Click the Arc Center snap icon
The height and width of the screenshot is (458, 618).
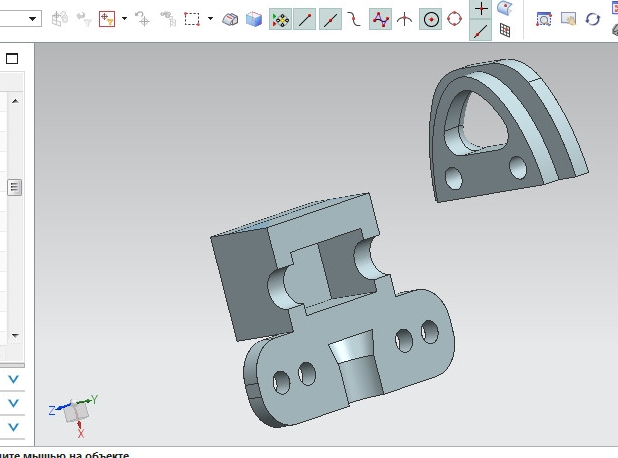tap(430, 19)
